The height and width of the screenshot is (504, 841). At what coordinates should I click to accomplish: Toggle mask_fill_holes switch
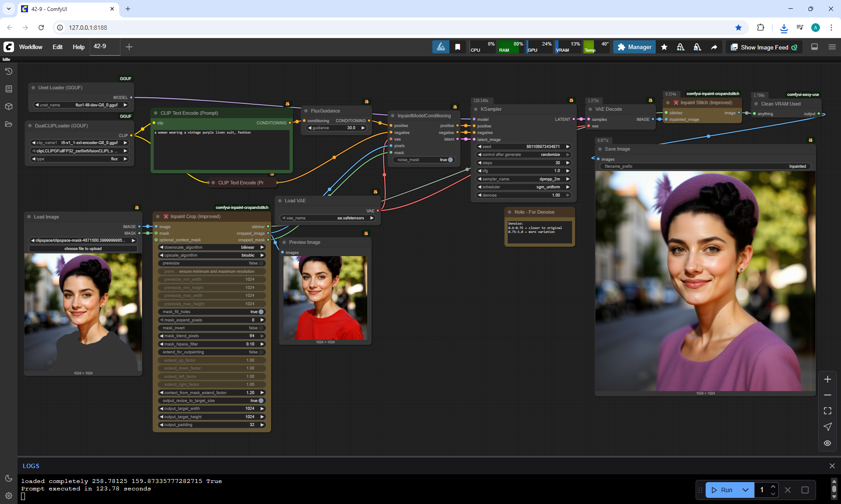tap(261, 312)
